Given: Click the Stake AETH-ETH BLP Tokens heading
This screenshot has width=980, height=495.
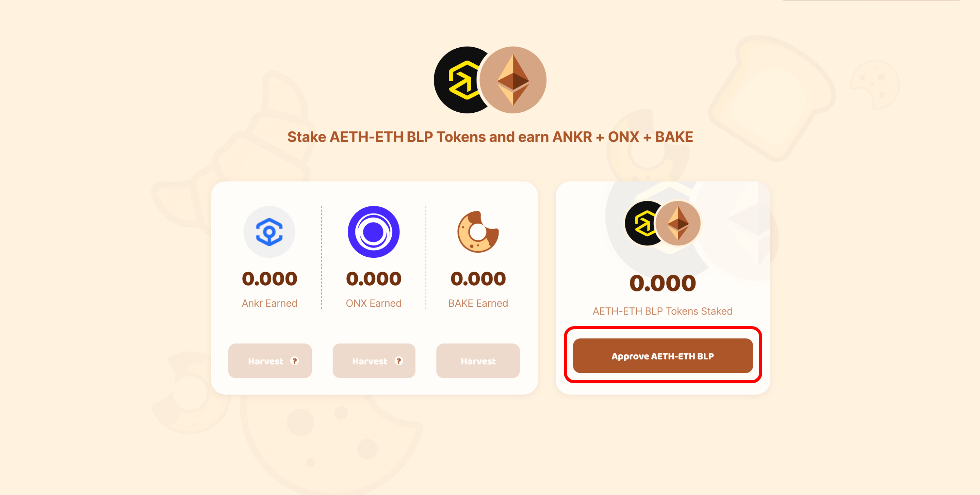Looking at the screenshot, I should click(490, 137).
